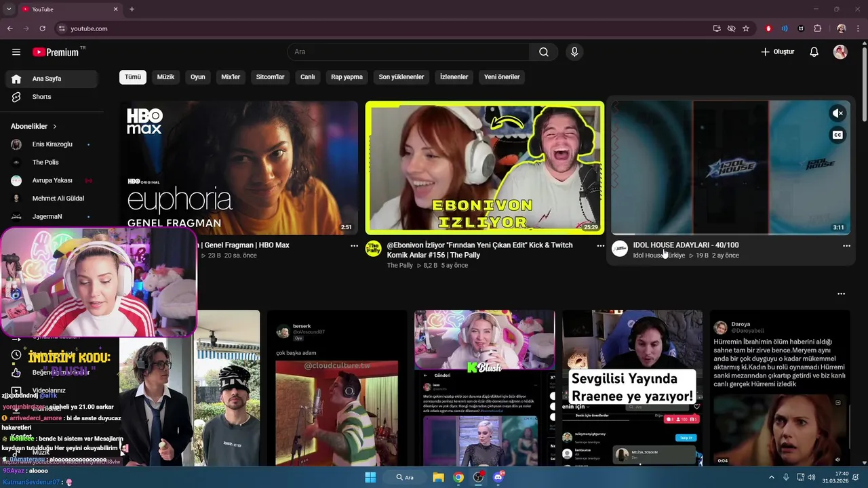
Task: Open the notifications bell
Action: click(814, 52)
